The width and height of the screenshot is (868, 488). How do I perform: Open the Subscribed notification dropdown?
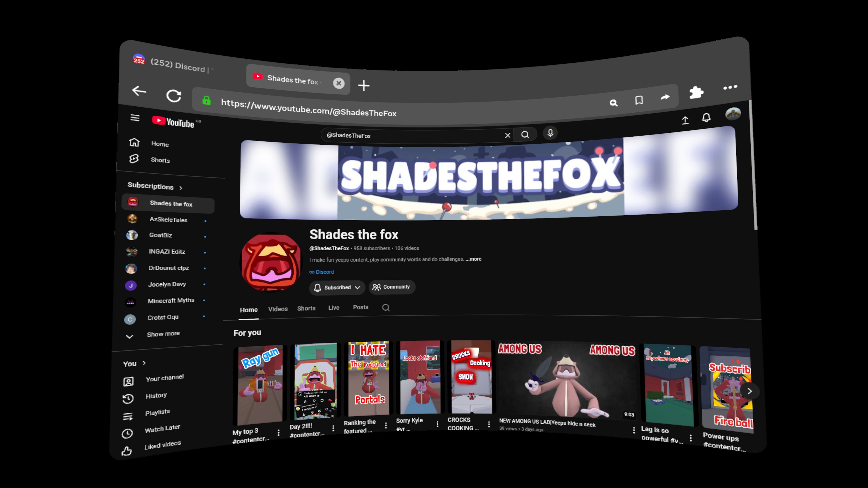337,287
